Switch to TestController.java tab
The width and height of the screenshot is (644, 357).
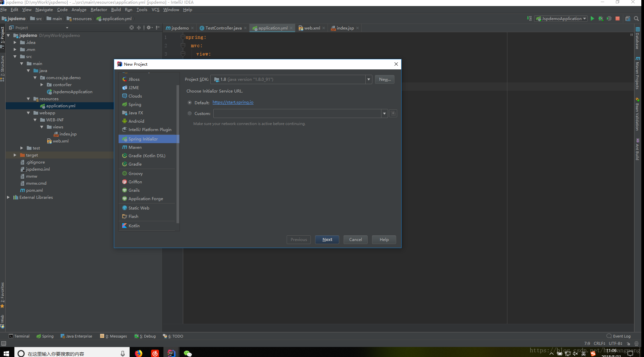(x=223, y=28)
